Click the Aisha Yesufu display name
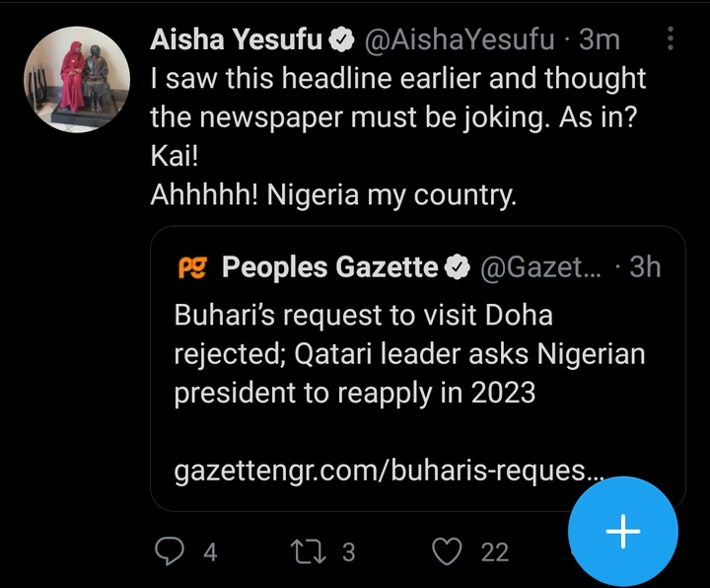 238,39
